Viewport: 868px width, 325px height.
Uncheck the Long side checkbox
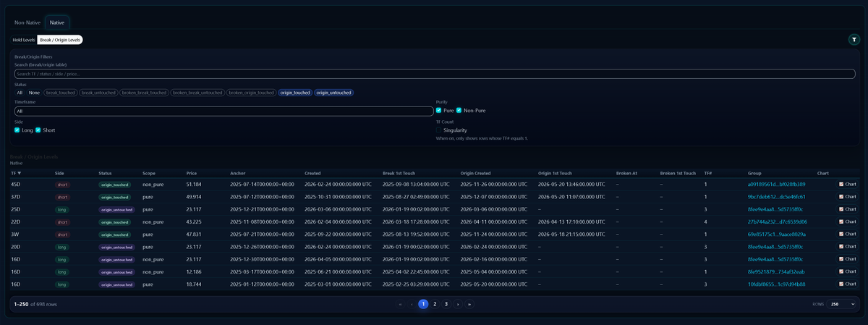[x=17, y=130]
